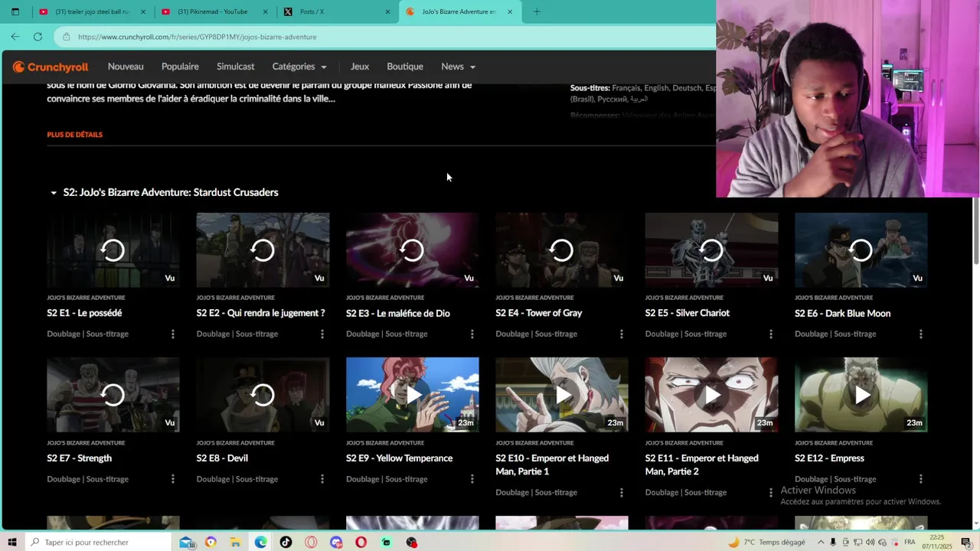Screen dimensions: 980x551
Task: Play S2 E10 Emperor and Hanged Man thumbnail
Action: (x=562, y=395)
